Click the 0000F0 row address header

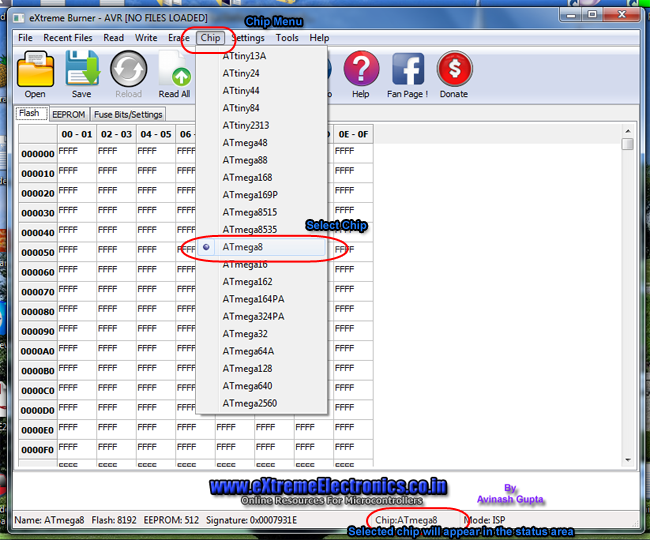pyautogui.click(x=38, y=450)
